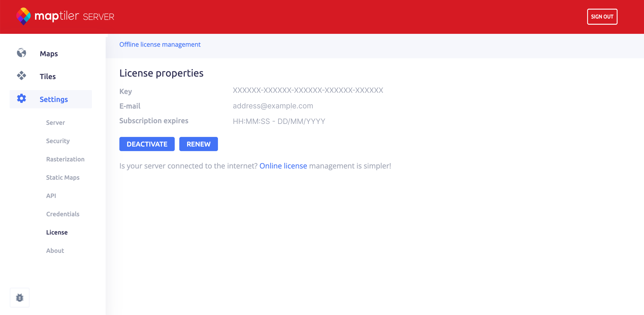Click the Settings gear icon

click(21, 99)
